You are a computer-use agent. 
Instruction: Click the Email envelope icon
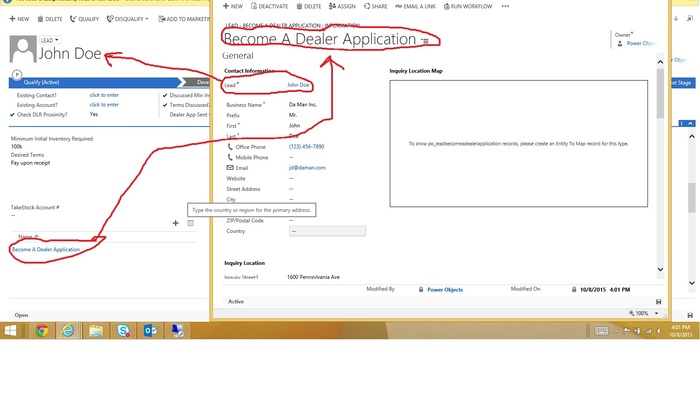(230, 168)
